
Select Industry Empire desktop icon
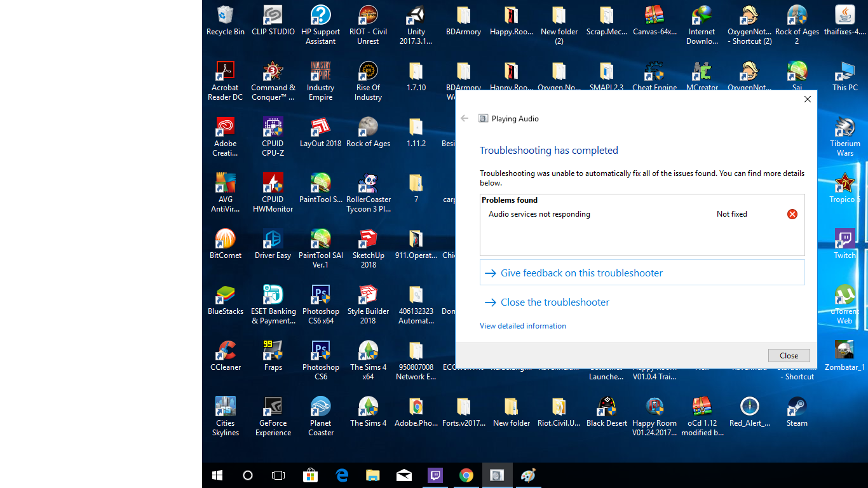320,81
